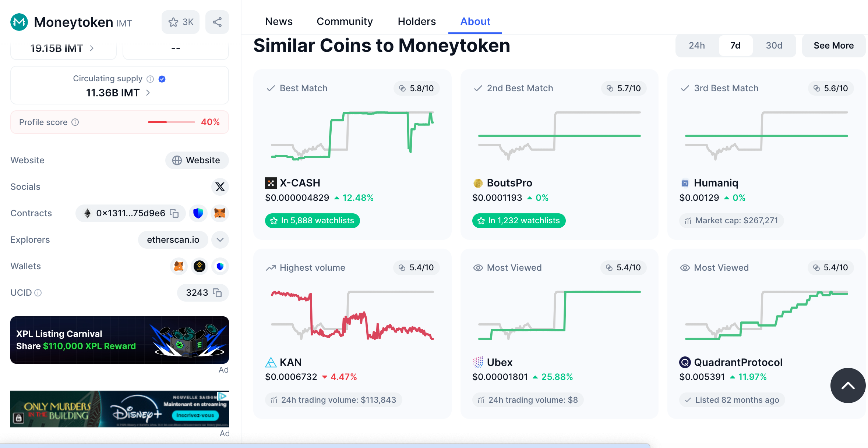
Task: Expand the 19.15B IMT supply arrow
Action: pyautogui.click(x=92, y=48)
